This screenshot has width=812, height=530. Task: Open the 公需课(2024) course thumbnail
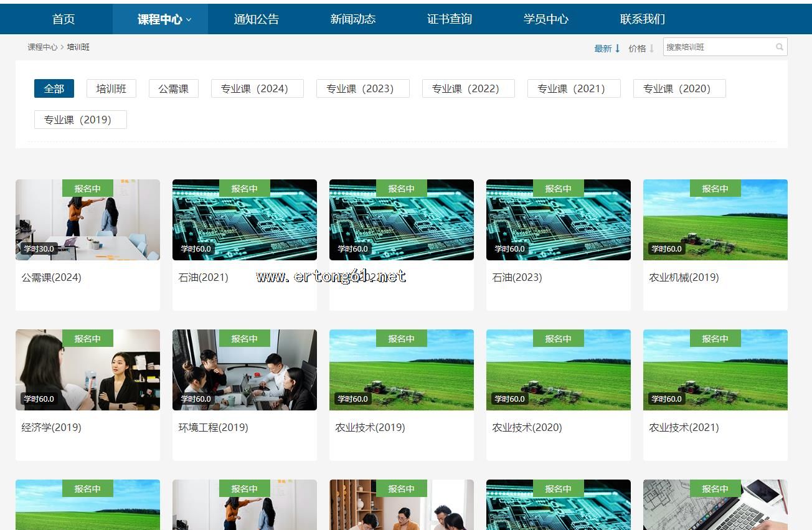88,220
